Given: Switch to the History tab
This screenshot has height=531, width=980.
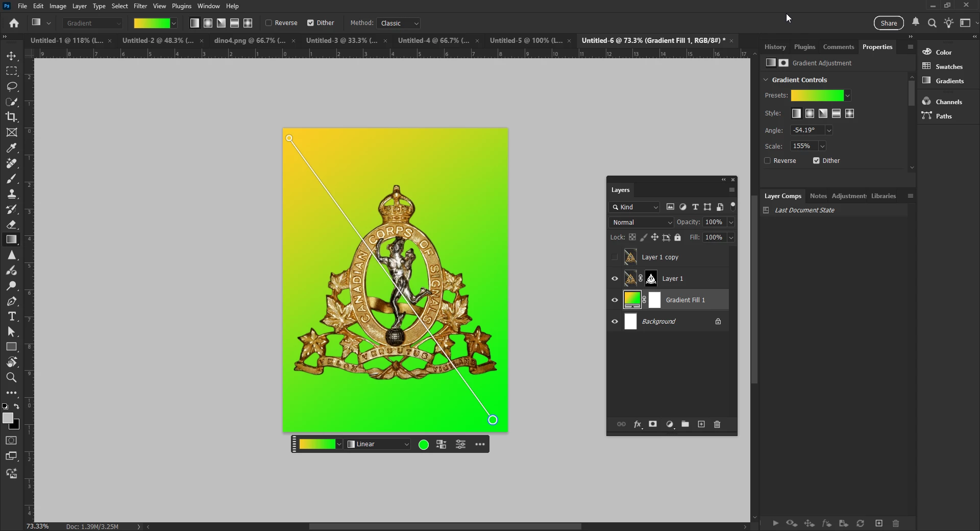Looking at the screenshot, I should (775, 47).
